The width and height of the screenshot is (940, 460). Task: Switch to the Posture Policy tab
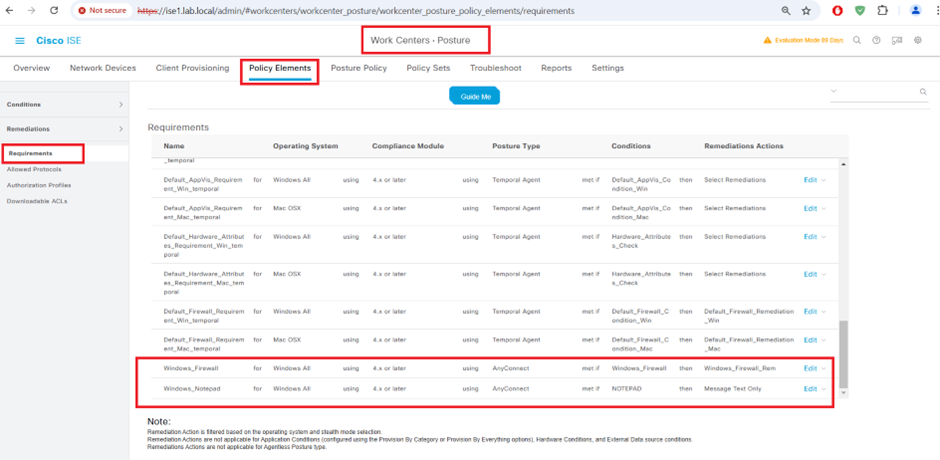(358, 68)
